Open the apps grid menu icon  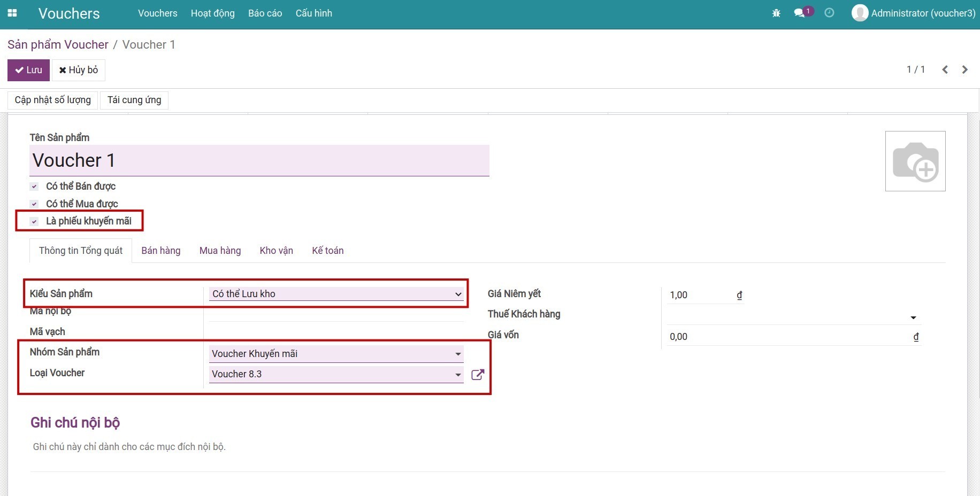coord(12,13)
